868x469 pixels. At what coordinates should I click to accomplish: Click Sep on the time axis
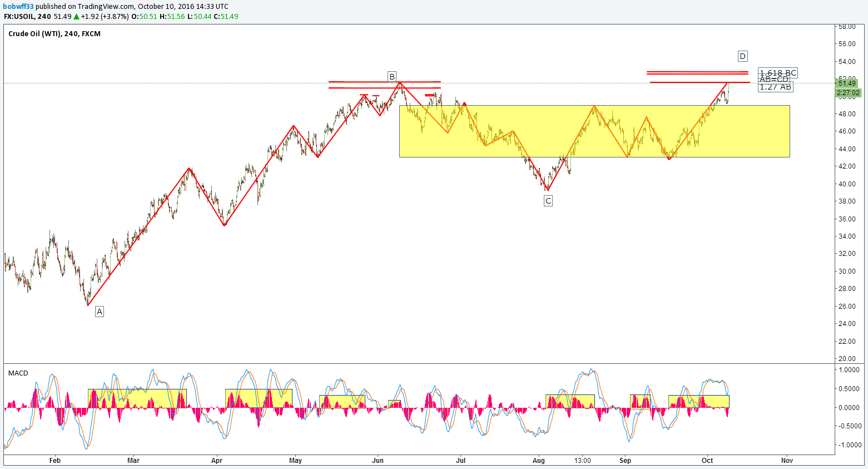click(626, 461)
